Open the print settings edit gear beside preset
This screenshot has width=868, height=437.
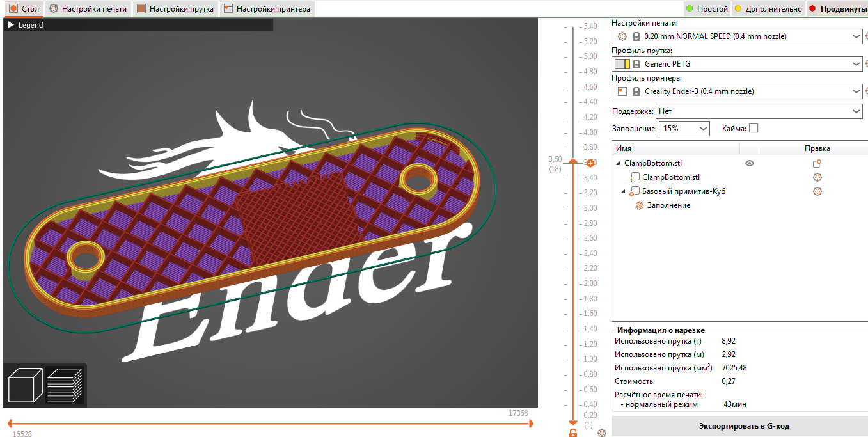coord(866,36)
